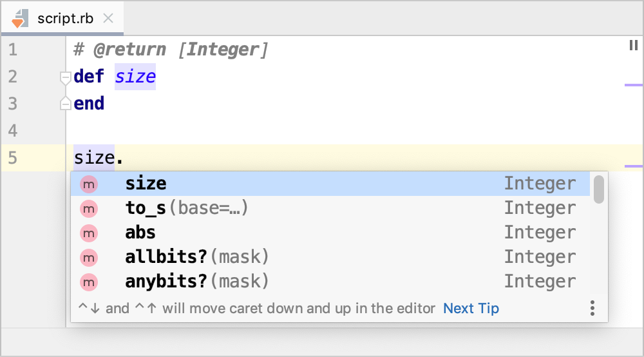Close the script.rb tab
644x357 pixels.
(x=108, y=18)
